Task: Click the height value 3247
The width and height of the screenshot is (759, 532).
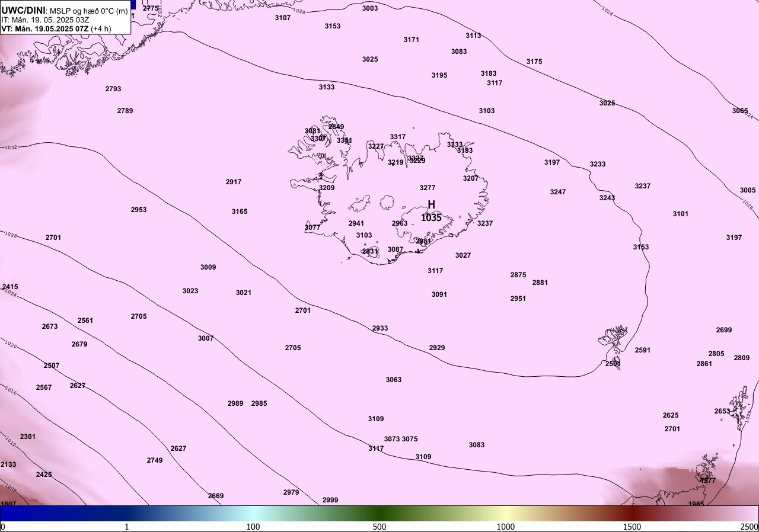Action: coord(558,192)
